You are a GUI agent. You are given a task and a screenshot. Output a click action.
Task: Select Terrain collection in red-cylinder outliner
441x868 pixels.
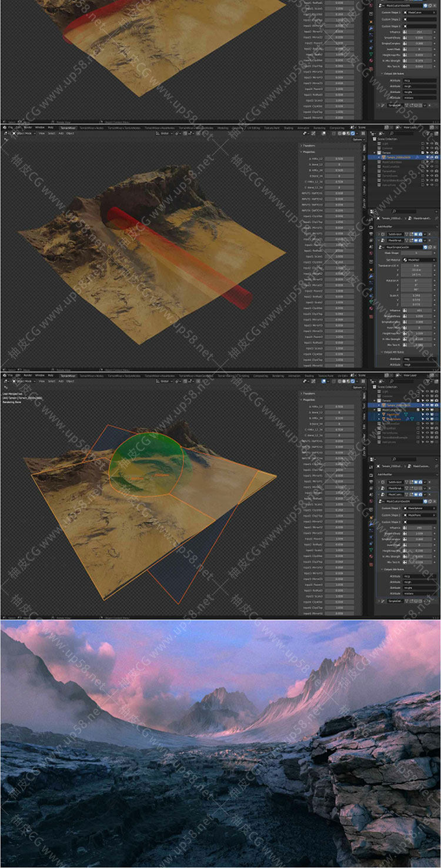click(x=386, y=153)
